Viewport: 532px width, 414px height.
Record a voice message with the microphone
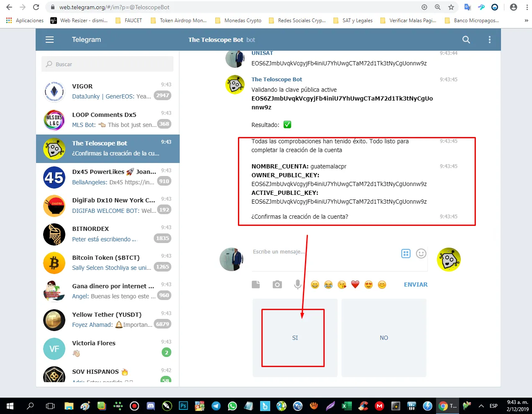click(x=297, y=285)
